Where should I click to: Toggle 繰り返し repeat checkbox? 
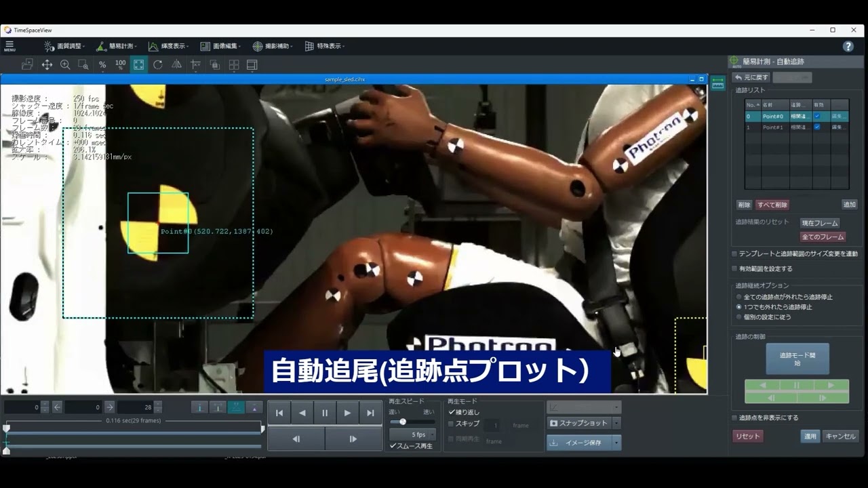(x=452, y=411)
